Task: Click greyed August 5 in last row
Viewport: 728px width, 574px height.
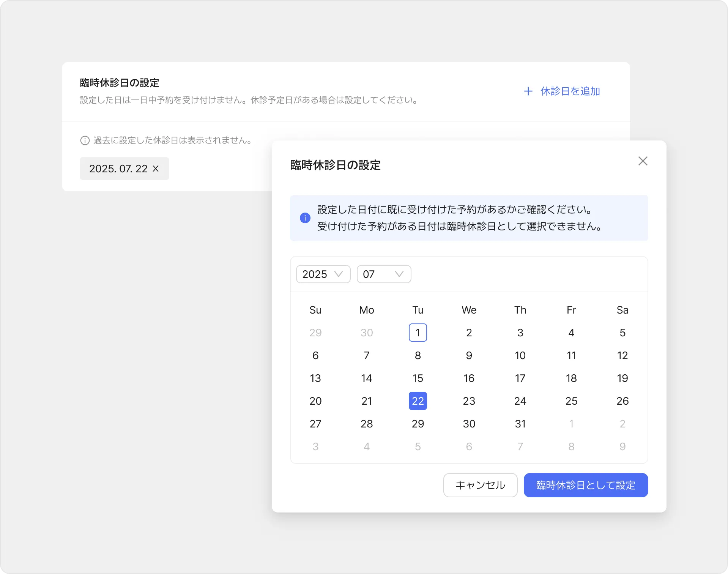Action: tap(418, 446)
